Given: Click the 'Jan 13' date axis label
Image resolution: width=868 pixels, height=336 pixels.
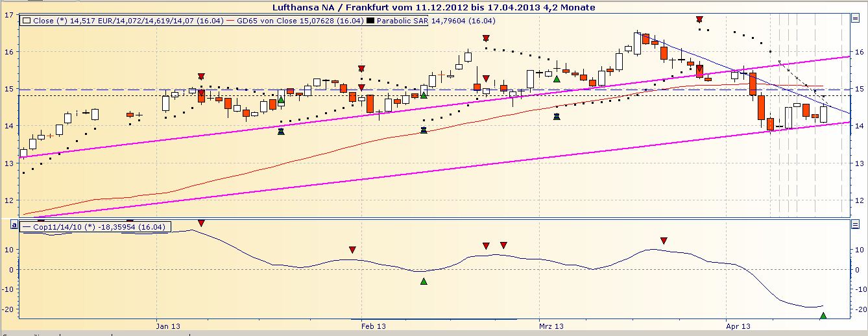Looking at the screenshot, I should [167, 326].
